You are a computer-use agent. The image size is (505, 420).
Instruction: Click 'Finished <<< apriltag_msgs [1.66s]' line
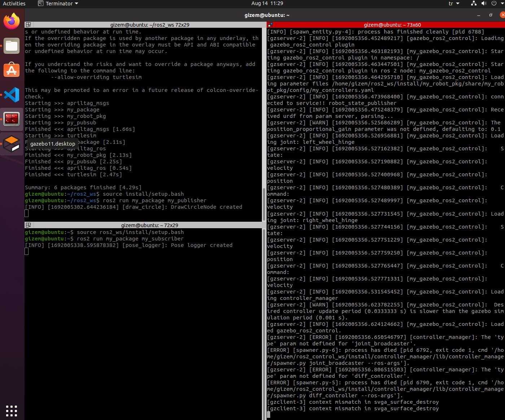[80, 129]
